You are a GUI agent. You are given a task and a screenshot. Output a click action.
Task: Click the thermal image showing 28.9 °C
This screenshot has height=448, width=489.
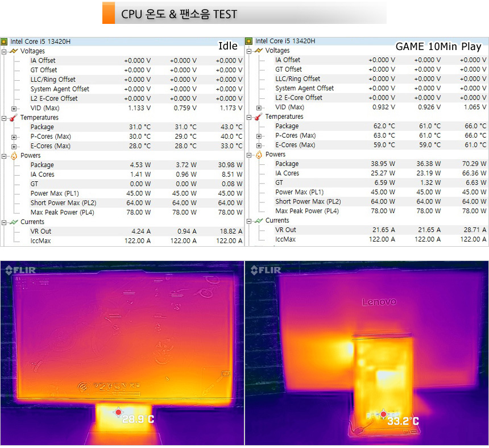[122, 352]
